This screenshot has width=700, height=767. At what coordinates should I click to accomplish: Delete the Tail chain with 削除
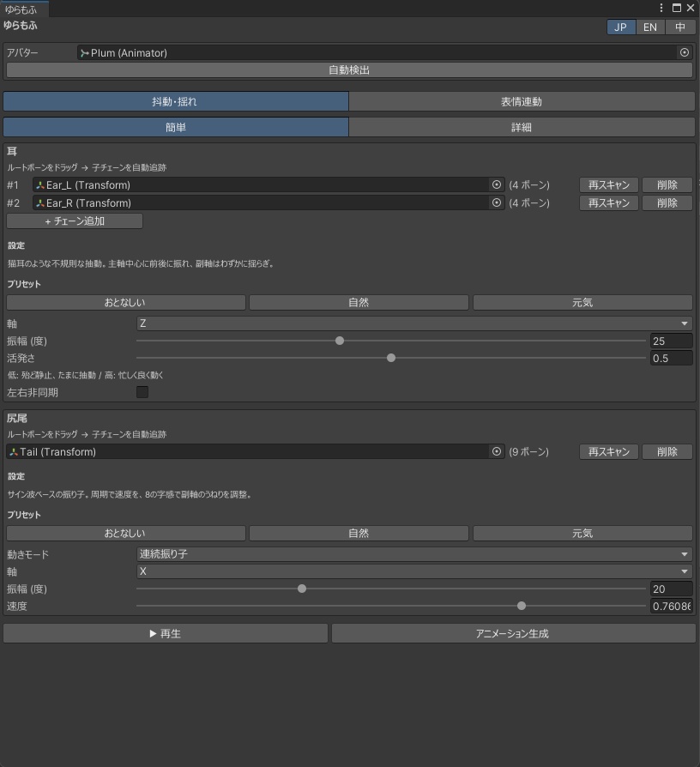click(667, 451)
